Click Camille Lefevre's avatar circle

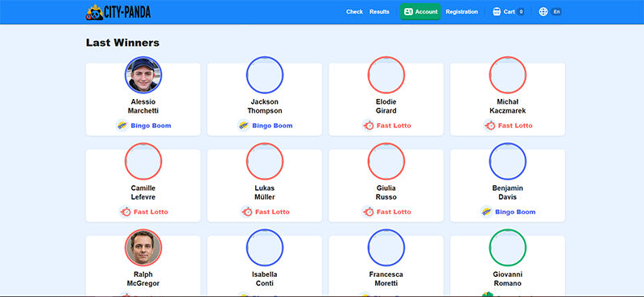[143, 161]
